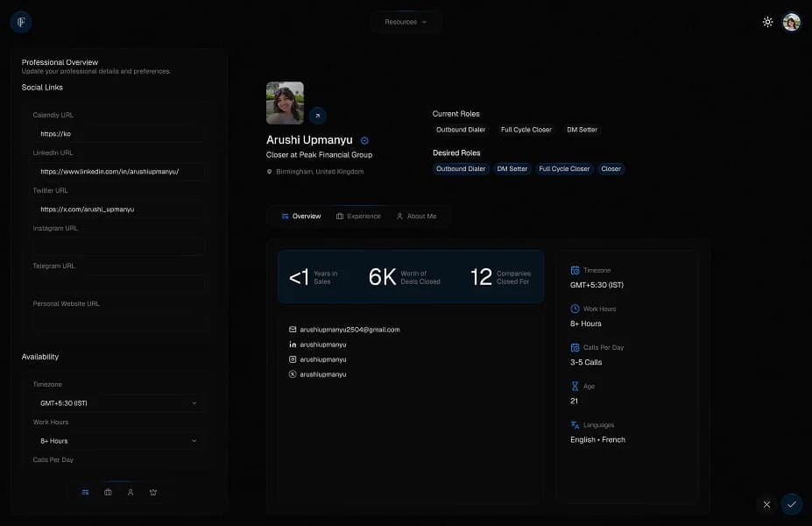Toggle light mode using the sun icon
The height and width of the screenshot is (526, 812).
[767, 22]
